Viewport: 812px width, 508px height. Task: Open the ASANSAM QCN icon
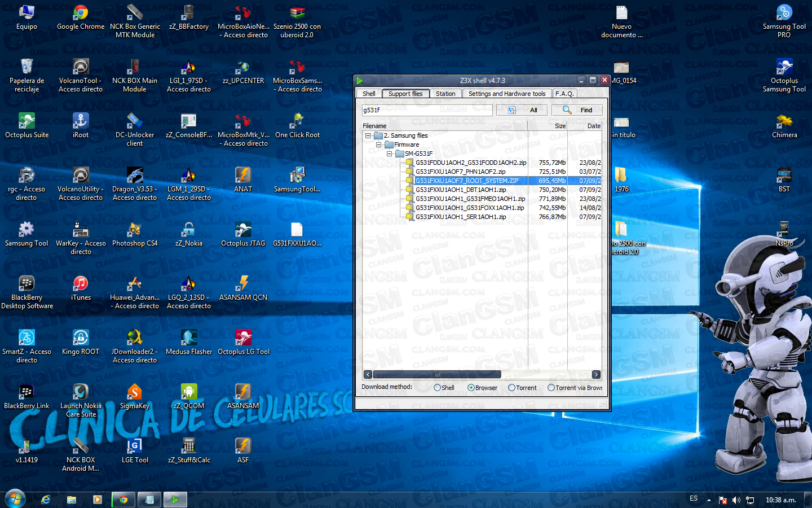(x=243, y=288)
